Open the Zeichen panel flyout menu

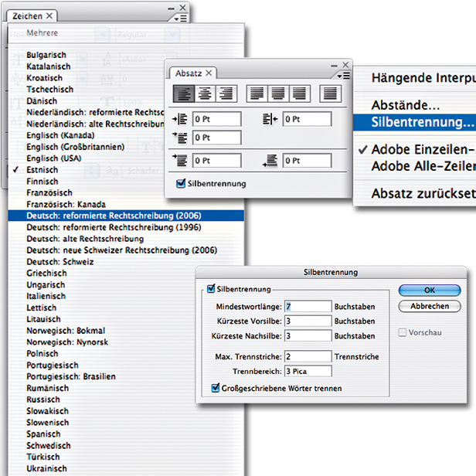point(181,19)
